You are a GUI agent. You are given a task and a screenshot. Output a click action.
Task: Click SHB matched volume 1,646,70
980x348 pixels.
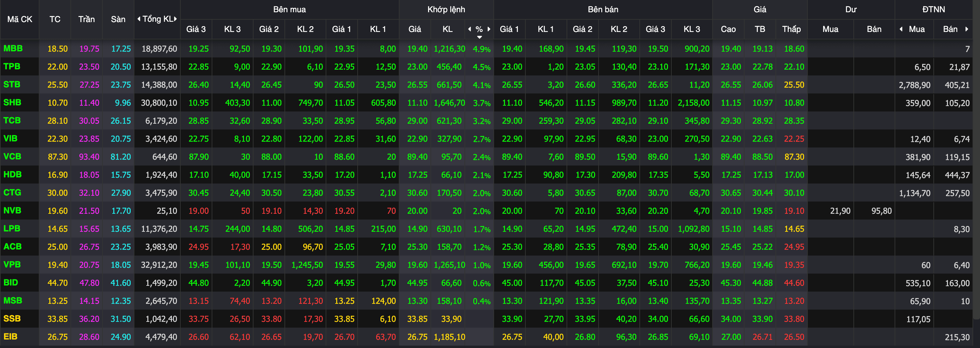point(449,103)
